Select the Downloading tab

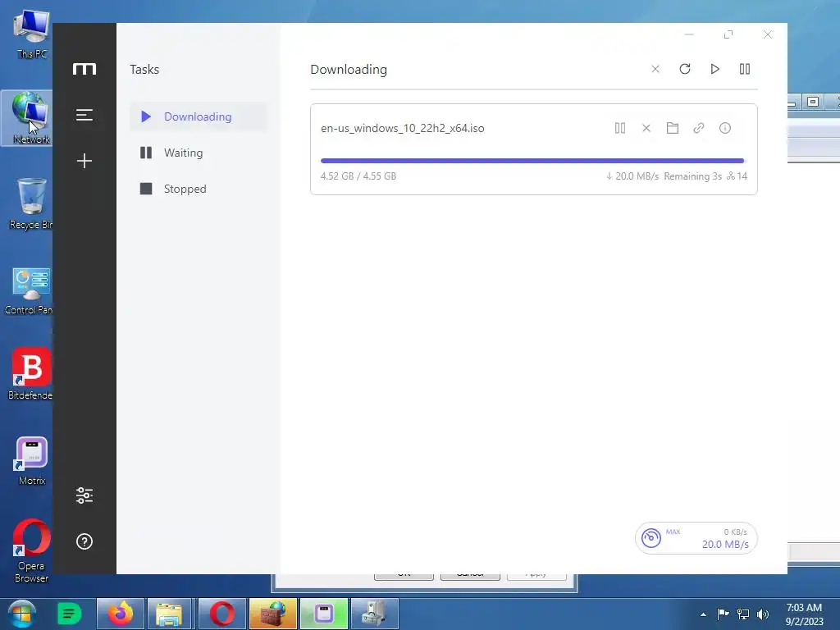coord(199,116)
